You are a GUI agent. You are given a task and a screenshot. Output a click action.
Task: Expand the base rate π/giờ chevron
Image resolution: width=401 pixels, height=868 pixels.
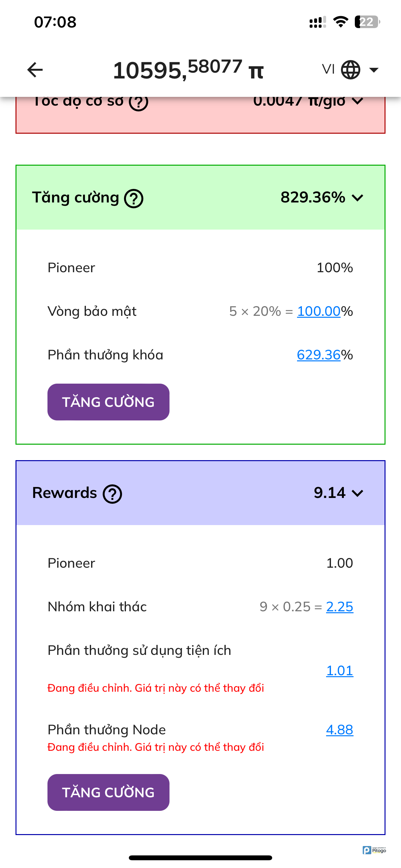(357, 101)
